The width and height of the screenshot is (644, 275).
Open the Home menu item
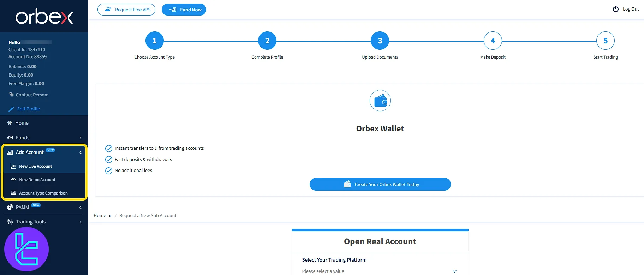(x=44, y=123)
